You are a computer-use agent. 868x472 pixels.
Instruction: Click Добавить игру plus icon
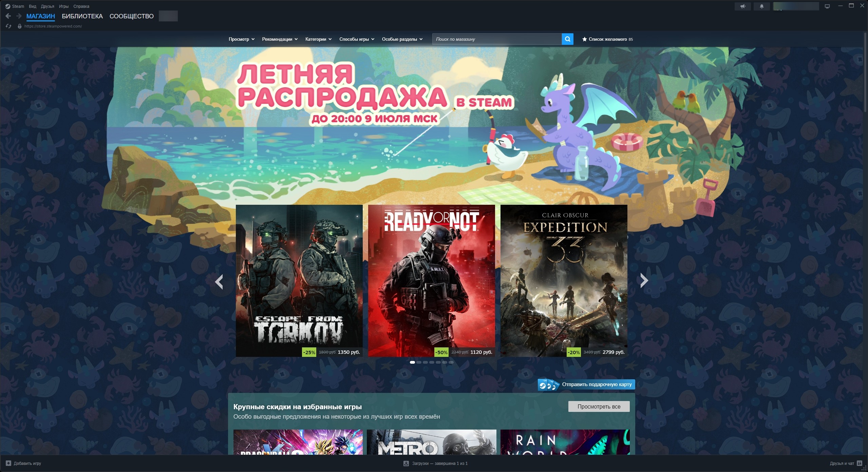pyautogui.click(x=8, y=463)
